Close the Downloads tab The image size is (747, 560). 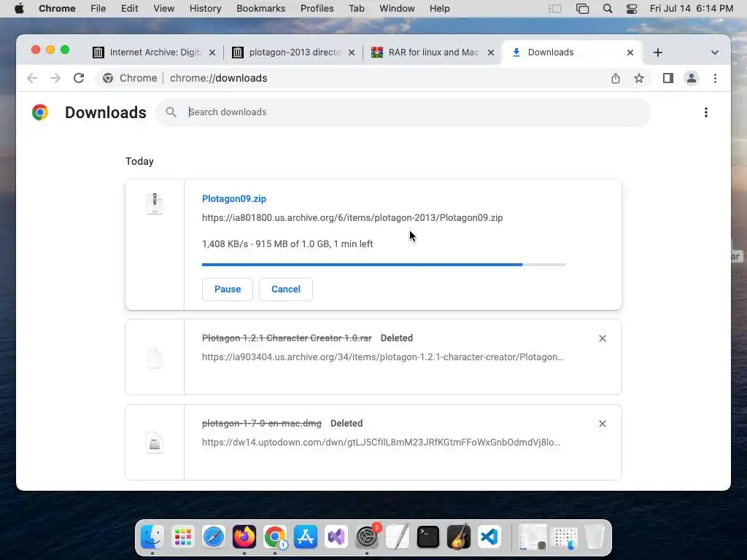click(630, 52)
